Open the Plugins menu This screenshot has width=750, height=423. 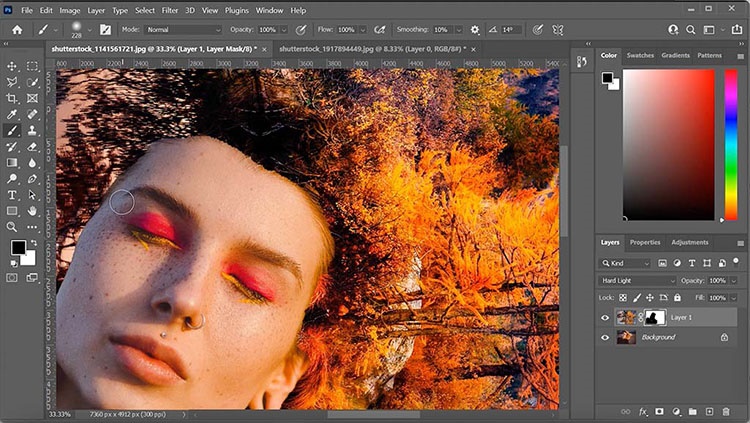point(236,10)
